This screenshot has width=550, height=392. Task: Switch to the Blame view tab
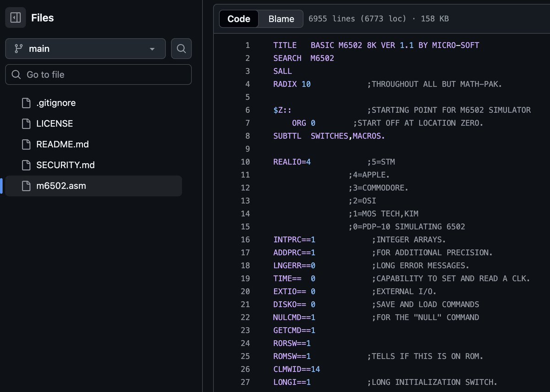pyautogui.click(x=281, y=19)
